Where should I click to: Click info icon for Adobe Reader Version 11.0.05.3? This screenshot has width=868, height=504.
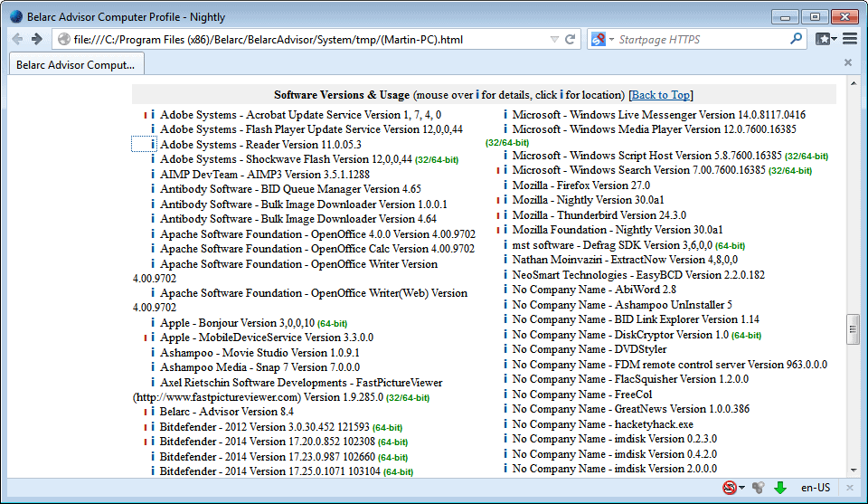click(153, 145)
